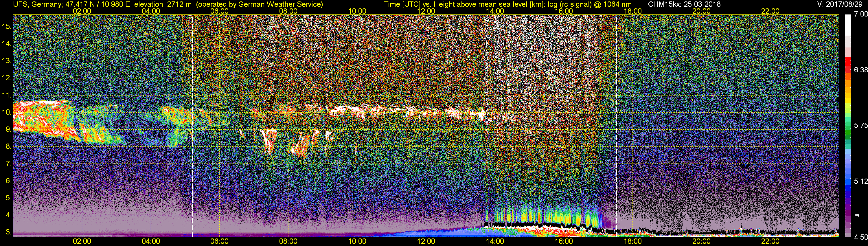Image resolution: width=868 pixels, height=246 pixels.
Task: Click the "3." height axis label
Action: (x=8, y=232)
